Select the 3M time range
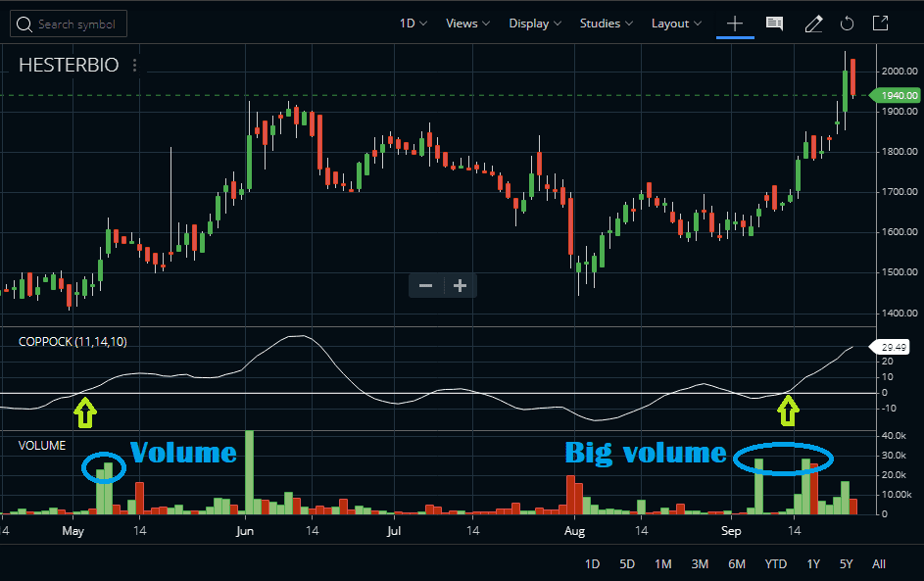The height and width of the screenshot is (581, 924). click(x=700, y=564)
